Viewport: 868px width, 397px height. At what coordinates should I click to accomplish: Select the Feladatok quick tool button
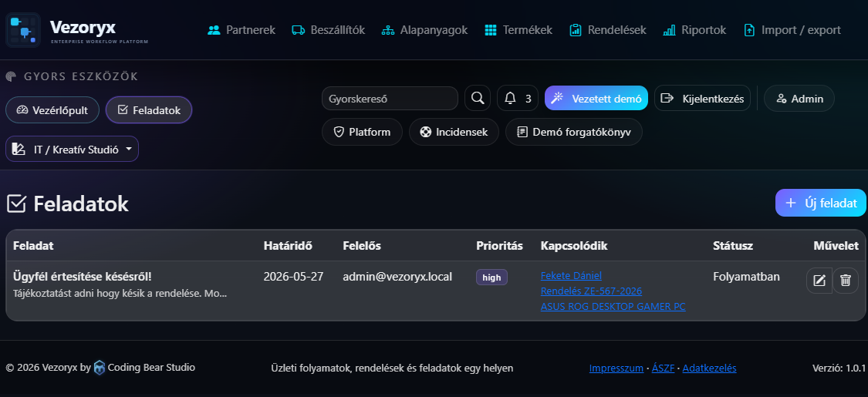tap(149, 110)
